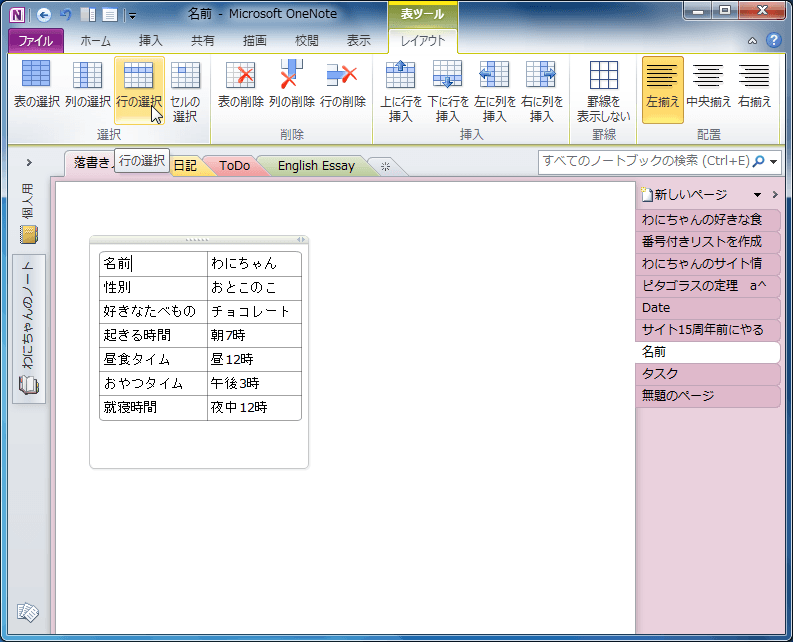Switch to the 校閲 (Review) tab

(x=306, y=41)
